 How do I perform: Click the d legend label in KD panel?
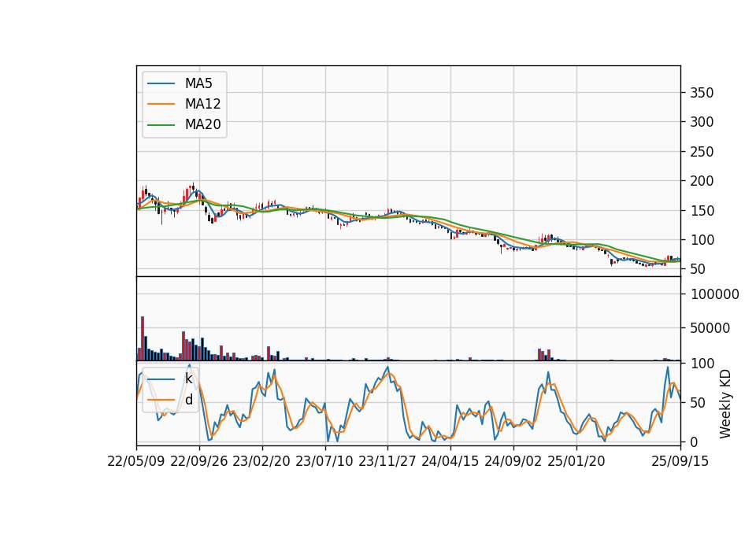189,400
